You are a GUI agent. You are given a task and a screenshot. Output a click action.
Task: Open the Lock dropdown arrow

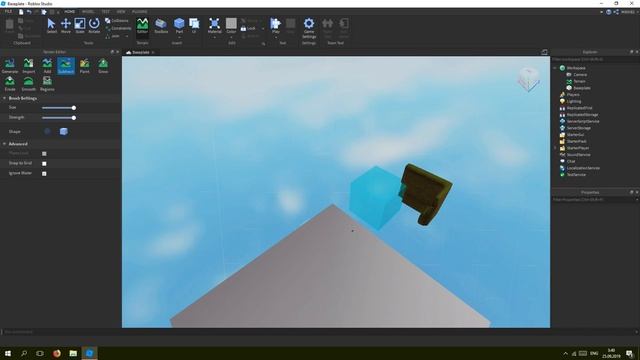(262, 29)
